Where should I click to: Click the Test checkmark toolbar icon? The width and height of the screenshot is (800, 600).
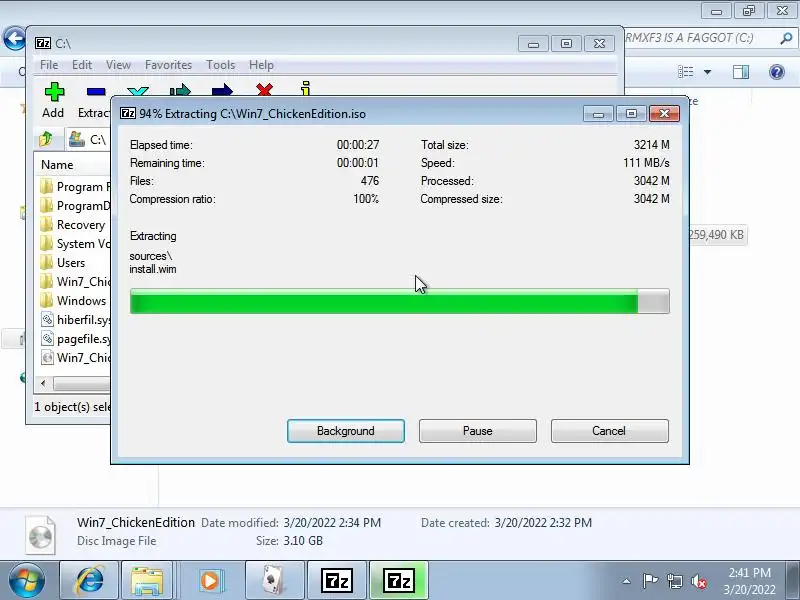[138, 91]
